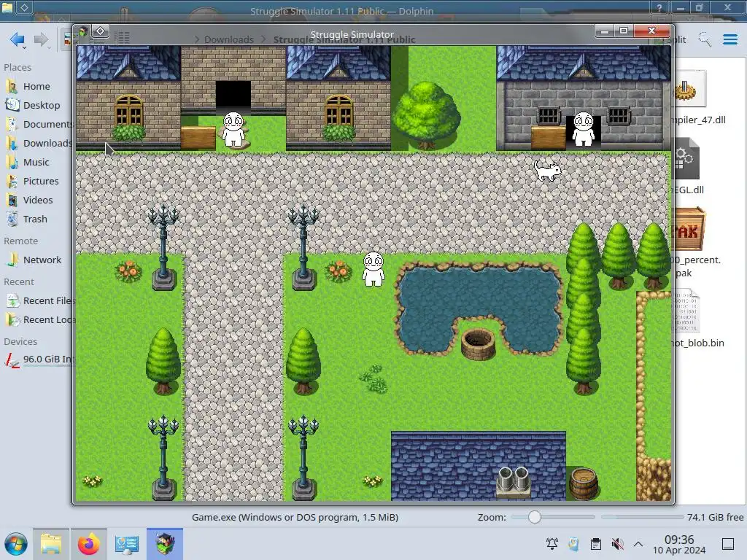Pin the Dolphin window with the diamond icon
This screenshot has height=560, width=747.
tap(24, 7)
